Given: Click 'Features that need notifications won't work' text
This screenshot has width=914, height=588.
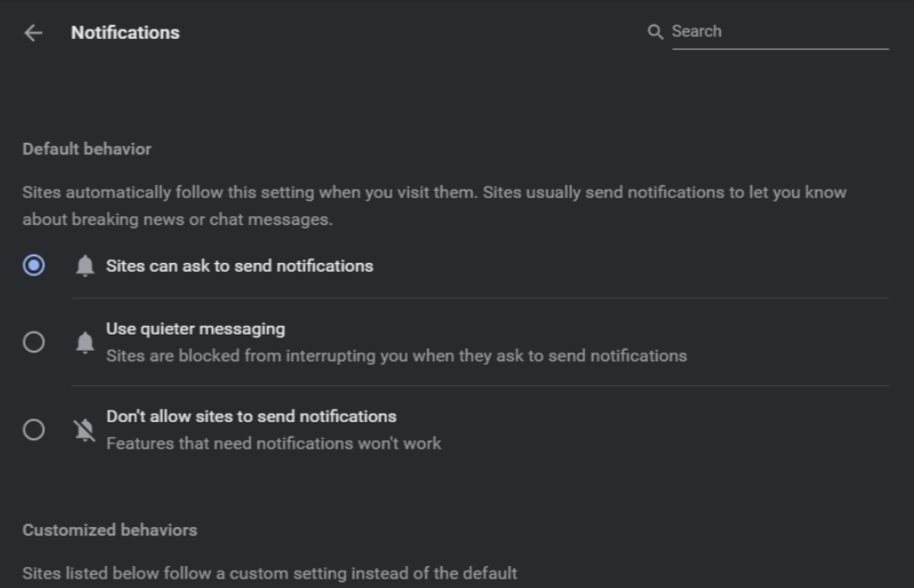Looking at the screenshot, I should tap(274, 443).
